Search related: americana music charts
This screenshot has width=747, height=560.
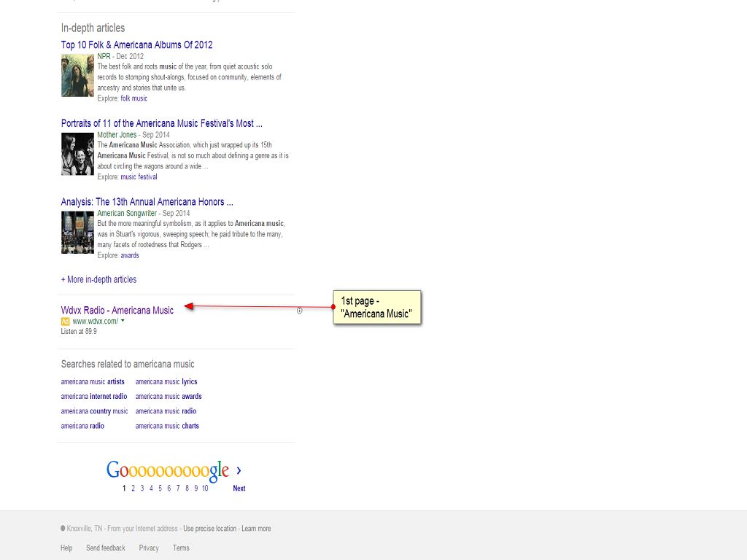tap(167, 426)
